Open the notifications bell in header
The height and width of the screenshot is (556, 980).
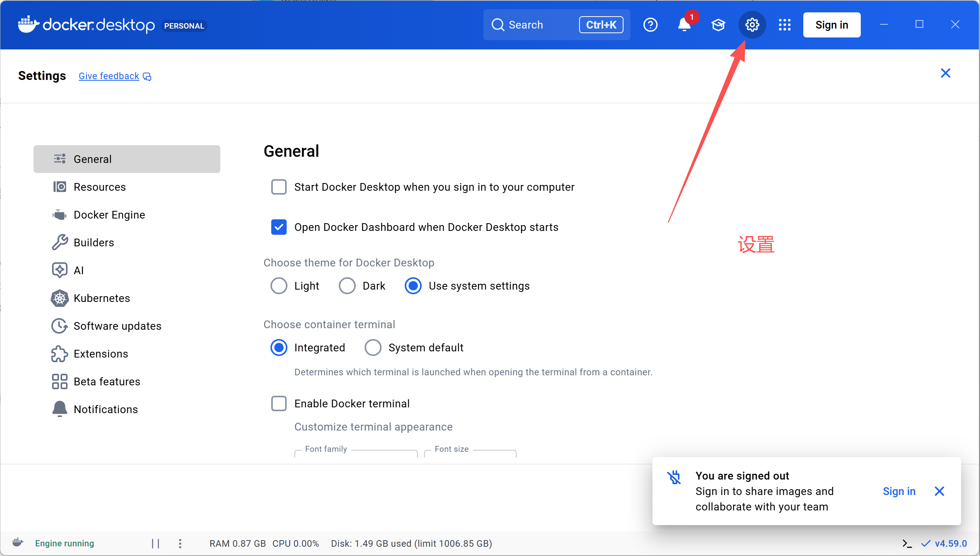coord(684,25)
